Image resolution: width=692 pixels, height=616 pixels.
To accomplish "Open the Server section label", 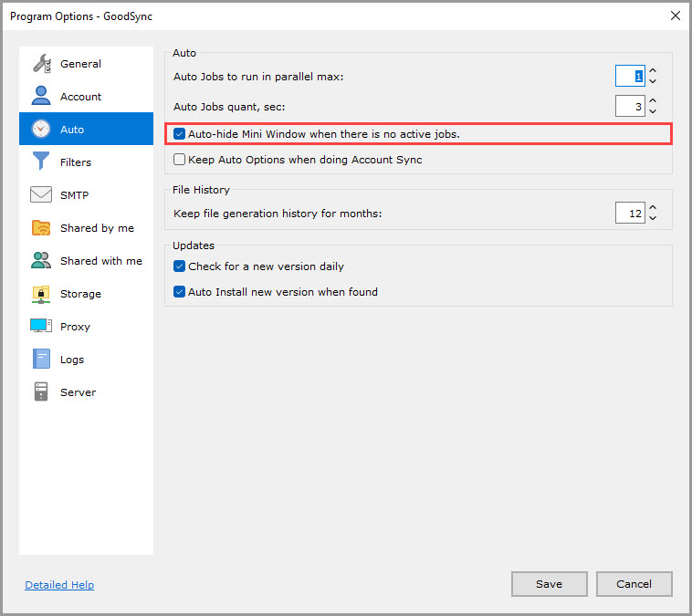I will tap(78, 392).
